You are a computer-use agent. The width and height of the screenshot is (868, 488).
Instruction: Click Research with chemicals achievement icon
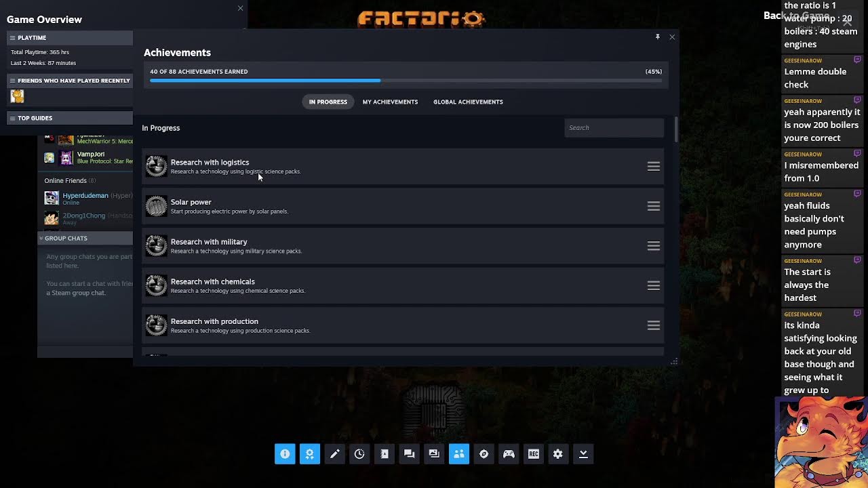click(156, 285)
